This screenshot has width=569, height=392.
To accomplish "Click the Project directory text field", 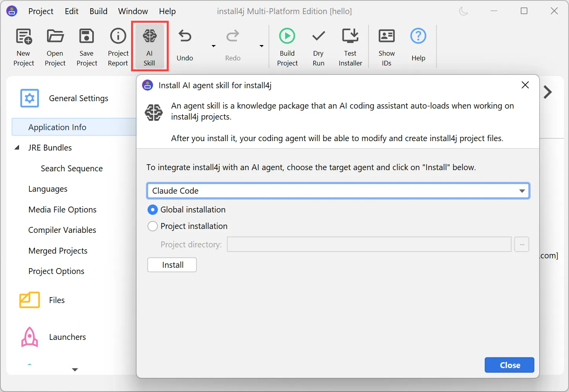I will tap(369, 244).
